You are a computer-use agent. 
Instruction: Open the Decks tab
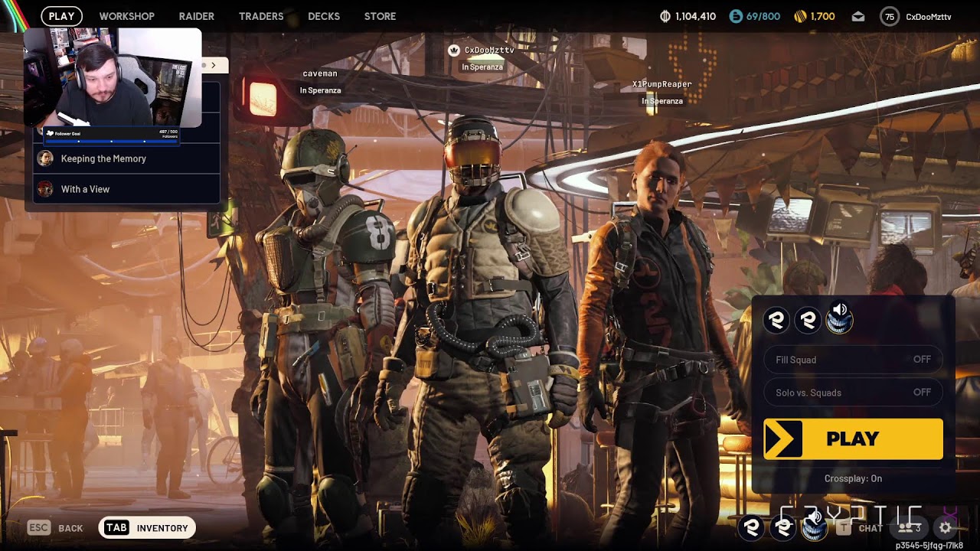(324, 16)
